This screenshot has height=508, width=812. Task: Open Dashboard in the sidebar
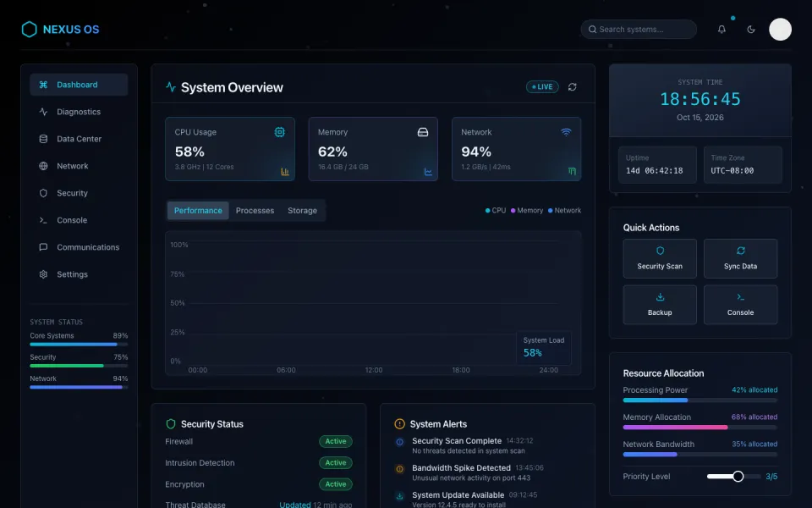point(79,85)
